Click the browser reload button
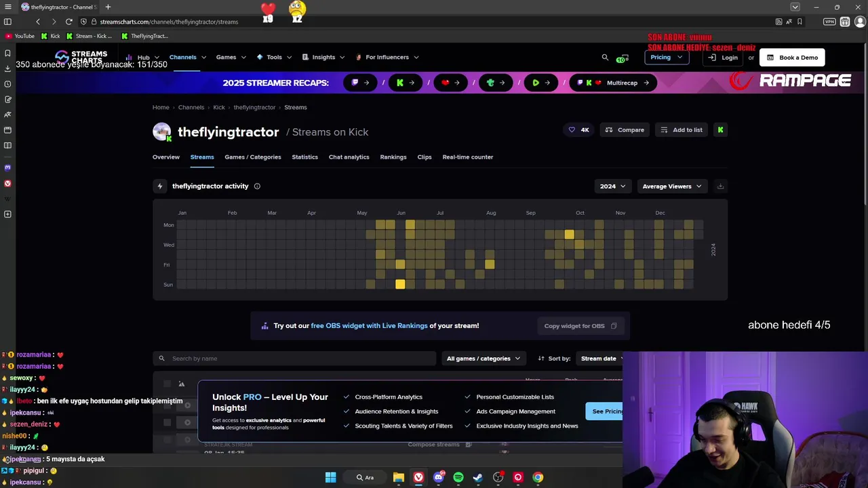The height and width of the screenshot is (488, 868). coord(68,22)
